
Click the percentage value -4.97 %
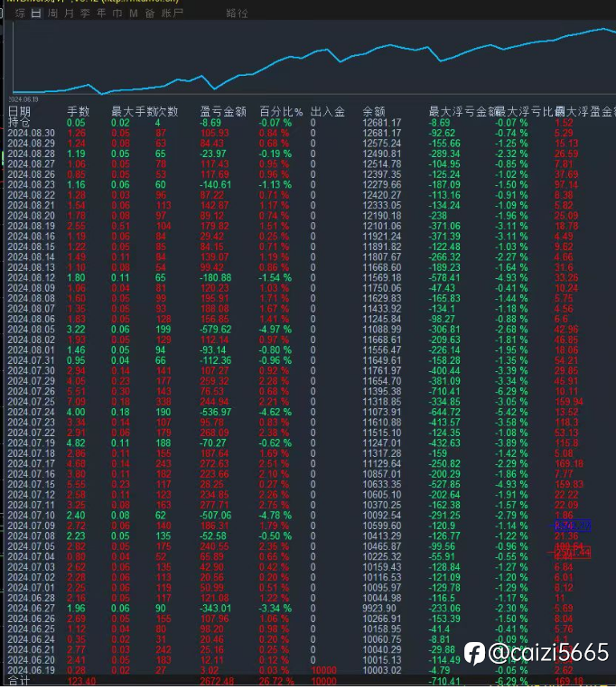coord(275,329)
